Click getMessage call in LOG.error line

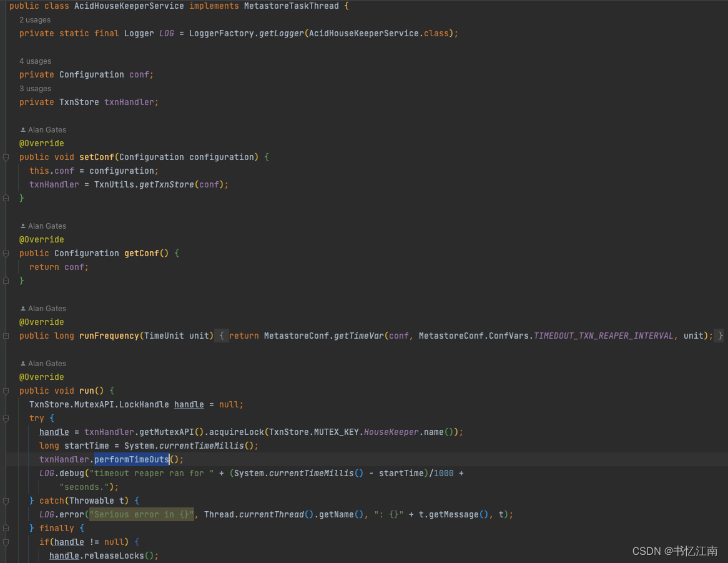click(454, 515)
